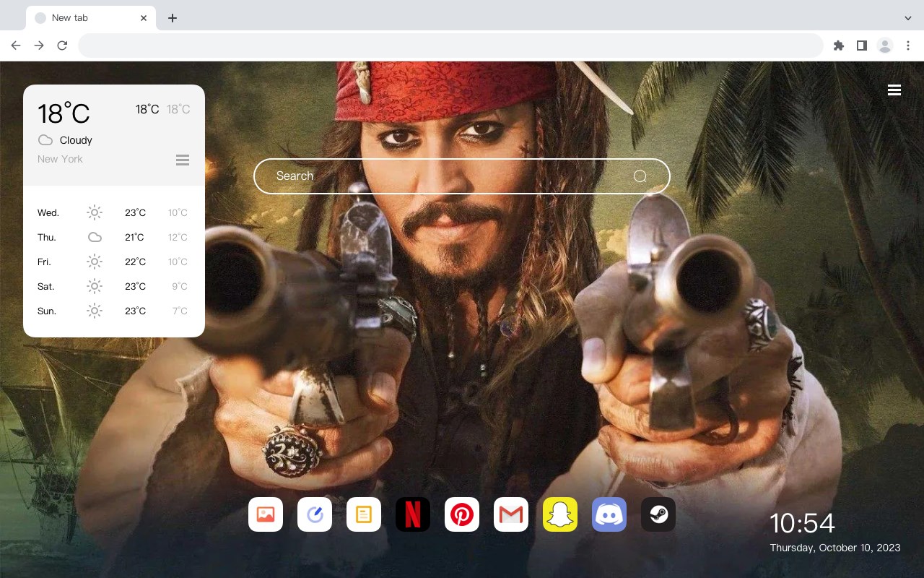This screenshot has width=924, height=578.
Task: Click the Cloudy condition text
Action: pyautogui.click(x=76, y=140)
